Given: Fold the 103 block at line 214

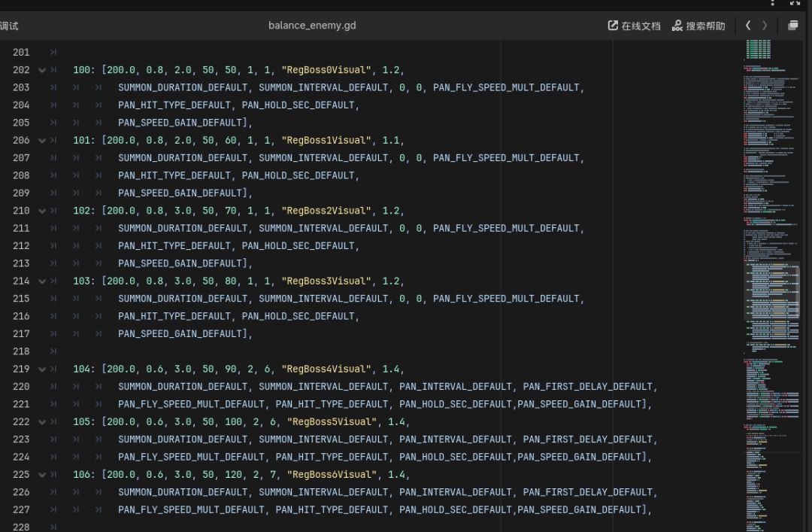Looking at the screenshot, I should tap(42, 281).
